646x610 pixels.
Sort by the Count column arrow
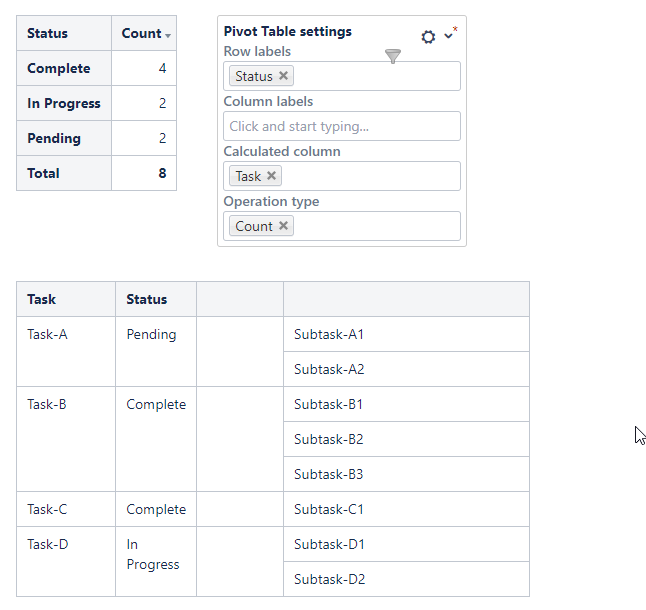[168, 35]
